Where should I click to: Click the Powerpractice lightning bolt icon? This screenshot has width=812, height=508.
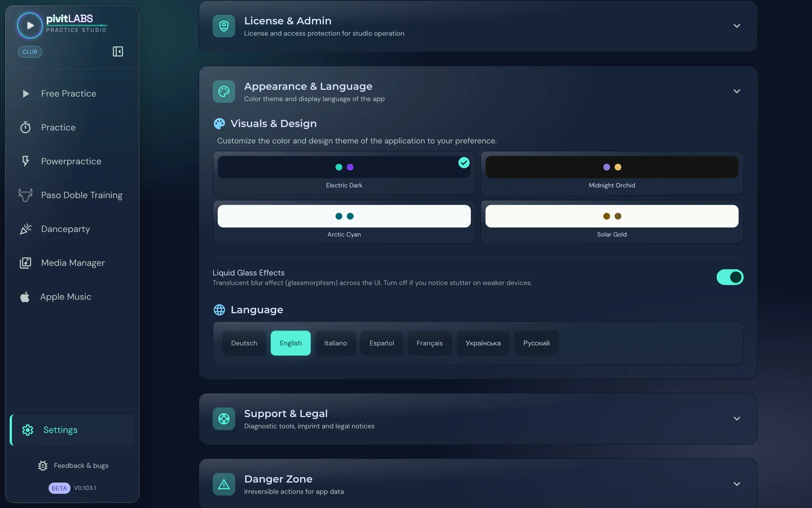coord(26,161)
